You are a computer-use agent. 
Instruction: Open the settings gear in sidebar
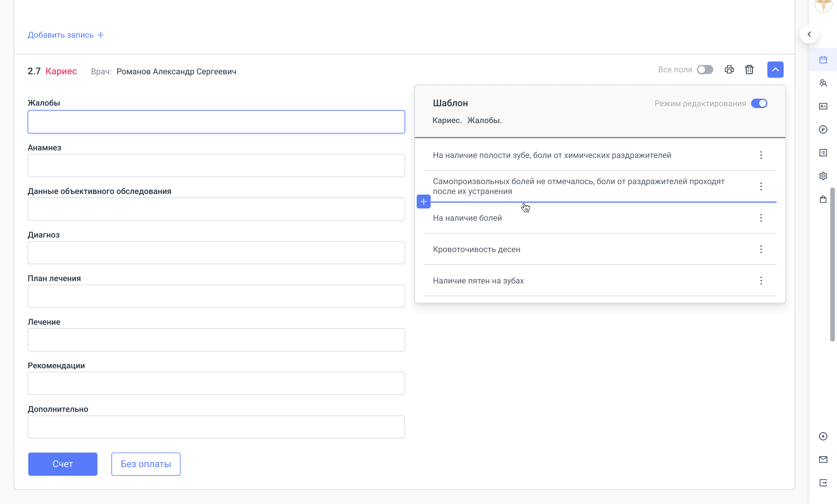tap(823, 176)
